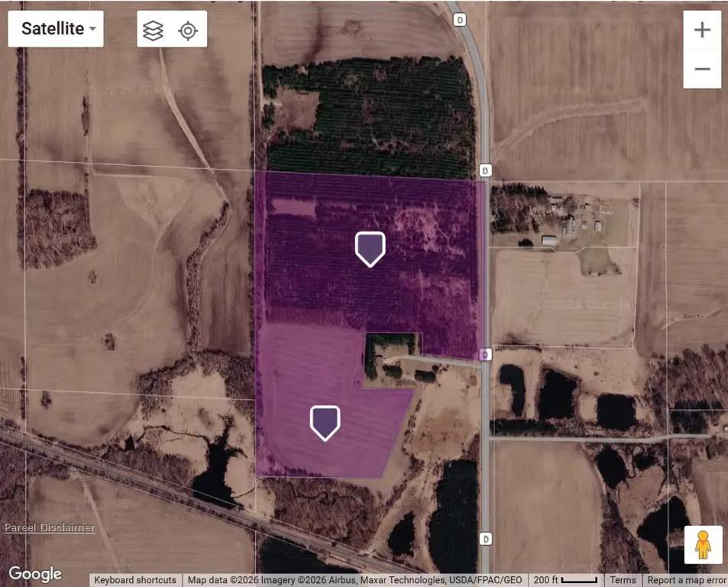Select the Street View pegman icon
Screen dimensions: 728x587
703,544
